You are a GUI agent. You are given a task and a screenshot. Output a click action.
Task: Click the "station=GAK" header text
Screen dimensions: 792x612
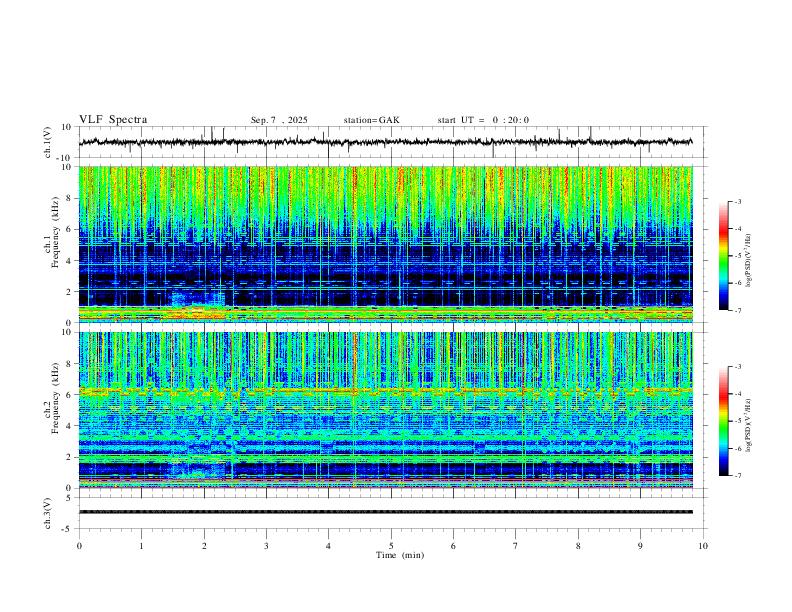coord(371,120)
